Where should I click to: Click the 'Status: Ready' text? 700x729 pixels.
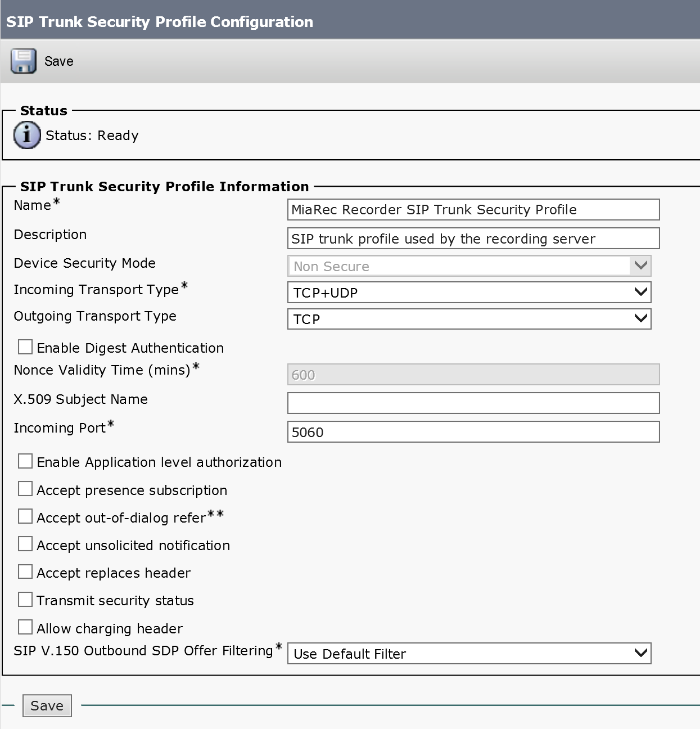tap(92, 136)
